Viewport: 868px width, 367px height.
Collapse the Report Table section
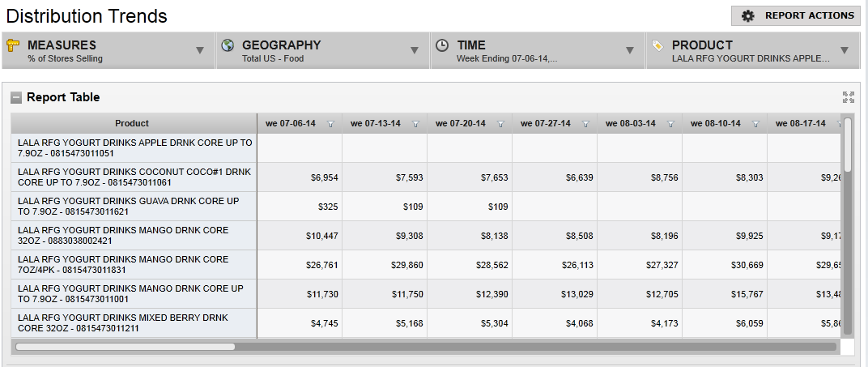point(16,98)
